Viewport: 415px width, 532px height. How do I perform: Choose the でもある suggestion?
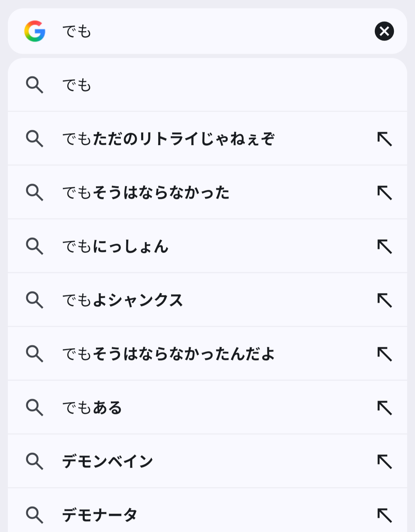click(x=92, y=408)
